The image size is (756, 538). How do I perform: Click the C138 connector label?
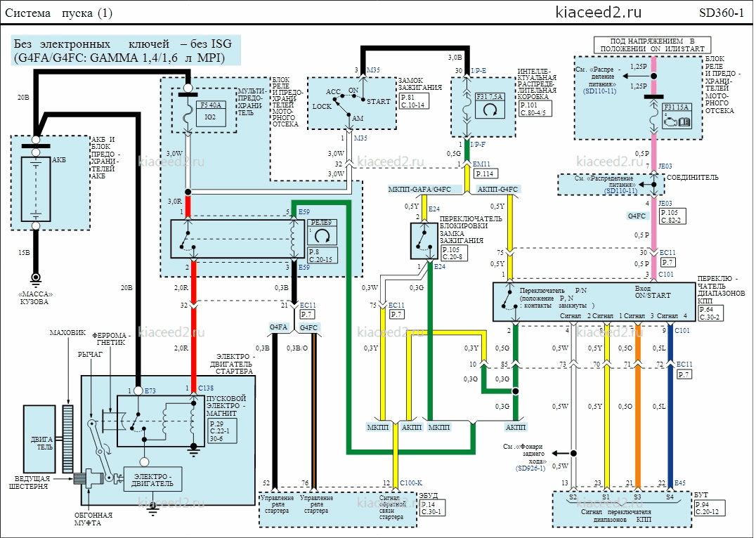coord(206,388)
